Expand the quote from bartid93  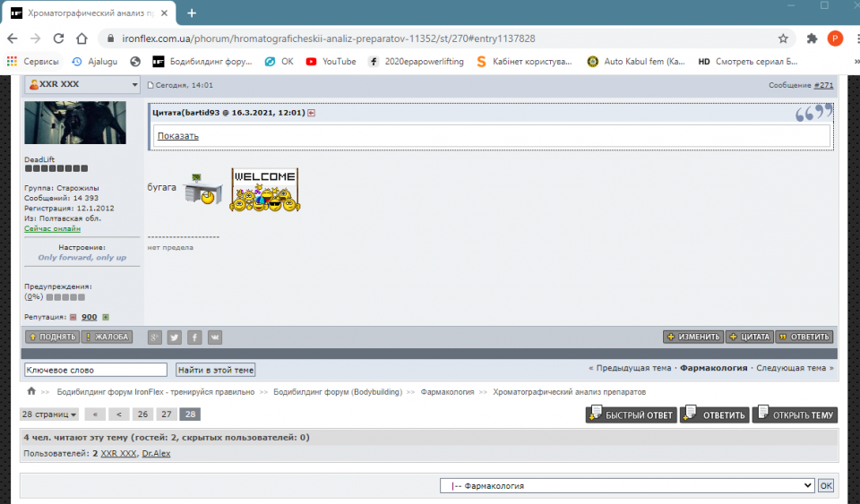coord(177,136)
